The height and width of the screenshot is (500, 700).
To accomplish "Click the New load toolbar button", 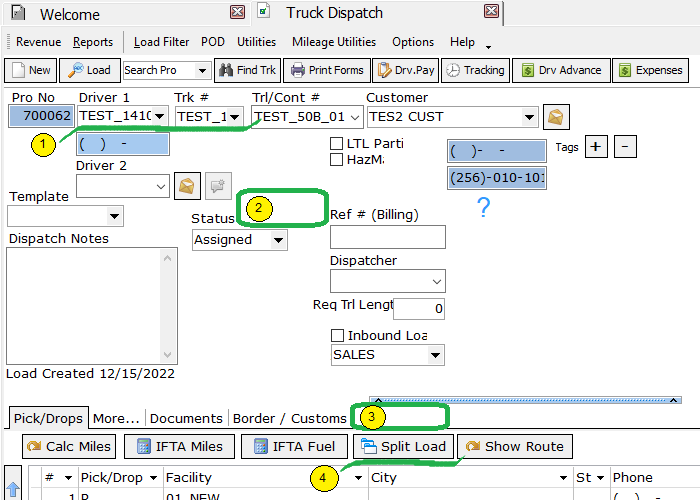I will [x=29, y=70].
